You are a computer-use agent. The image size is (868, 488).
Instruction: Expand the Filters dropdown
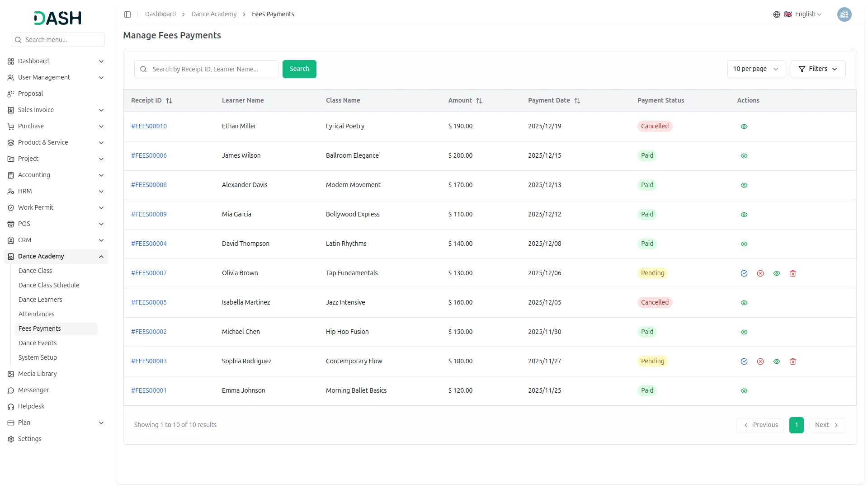[818, 69]
